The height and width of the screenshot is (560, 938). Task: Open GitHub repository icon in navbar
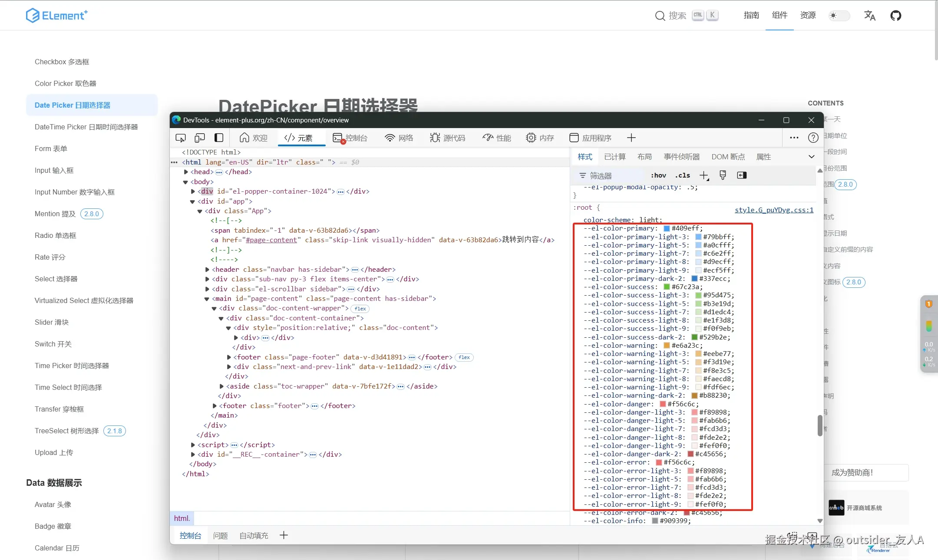895,16
